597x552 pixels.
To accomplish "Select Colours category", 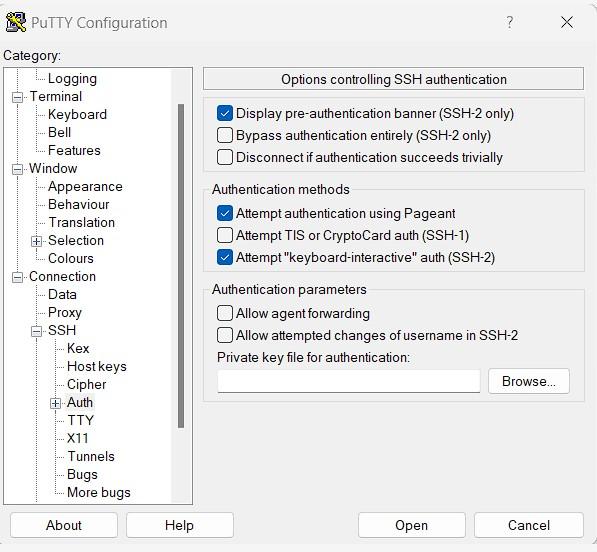I will (x=71, y=259).
